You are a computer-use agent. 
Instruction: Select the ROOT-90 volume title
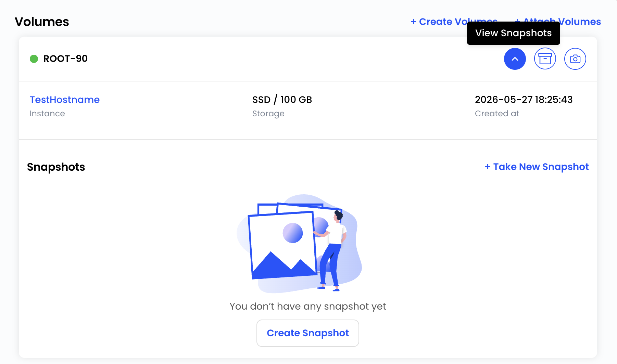(65, 58)
